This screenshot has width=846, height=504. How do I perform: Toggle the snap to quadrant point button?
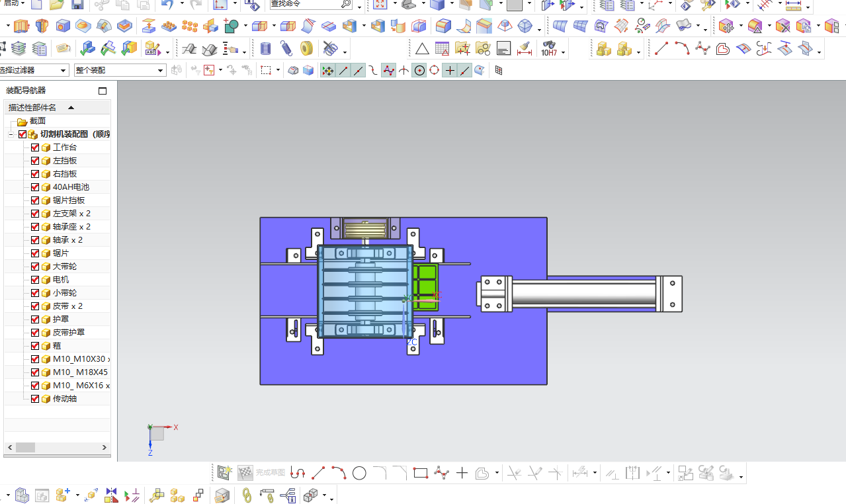pos(434,70)
